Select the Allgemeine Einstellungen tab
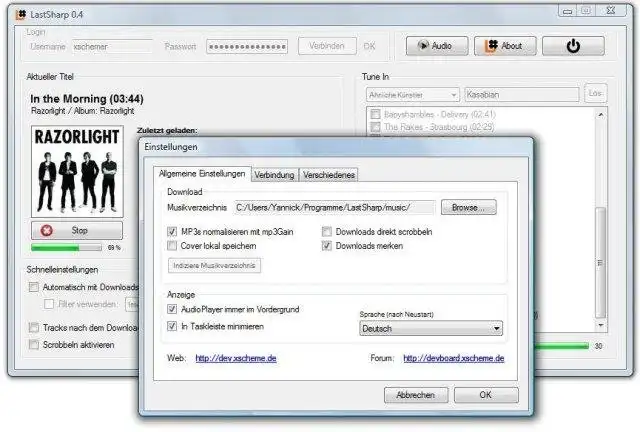Viewport: 640px width, 432px height. point(202,174)
